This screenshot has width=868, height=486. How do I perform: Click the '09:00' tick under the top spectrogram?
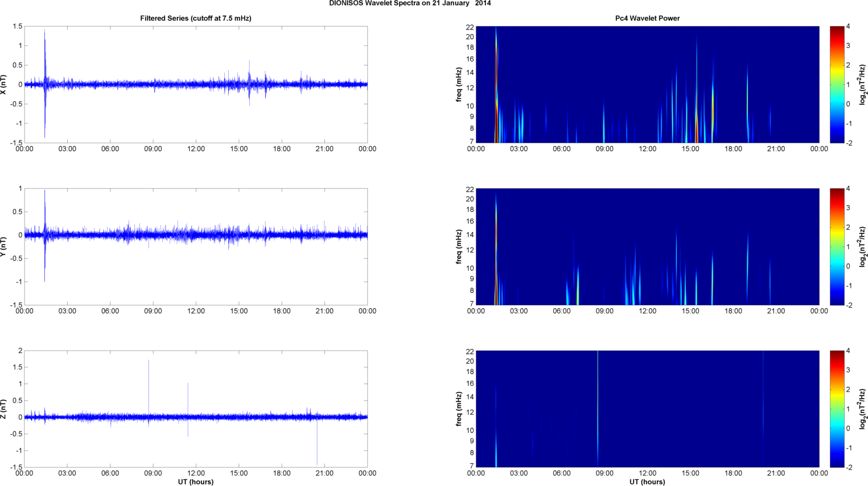click(x=604, y=149)
